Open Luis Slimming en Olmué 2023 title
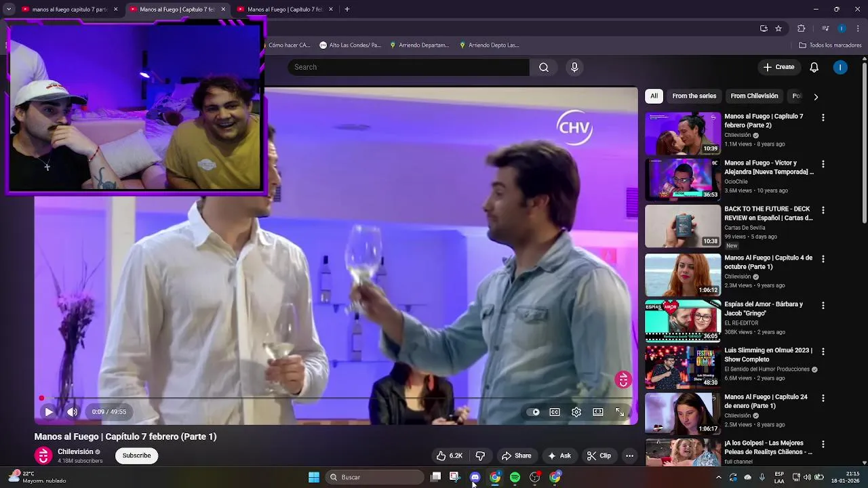Viewport: 868px width, 488px height. click(x=768, y=354)
